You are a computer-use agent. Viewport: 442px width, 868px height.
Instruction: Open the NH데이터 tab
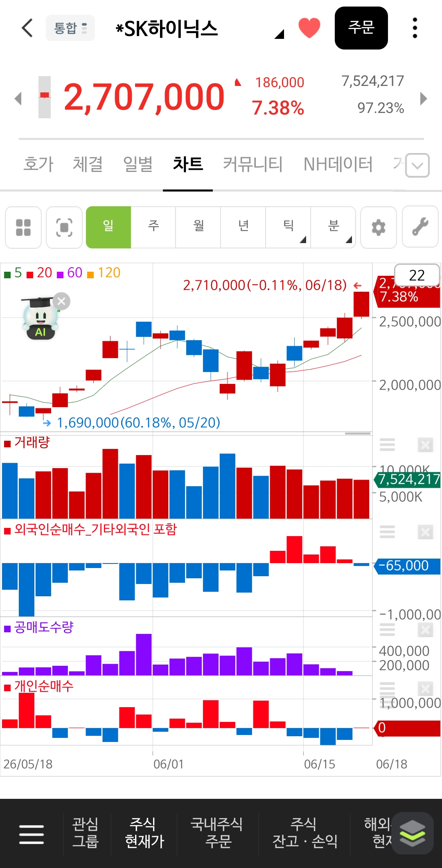pos(338,164)
